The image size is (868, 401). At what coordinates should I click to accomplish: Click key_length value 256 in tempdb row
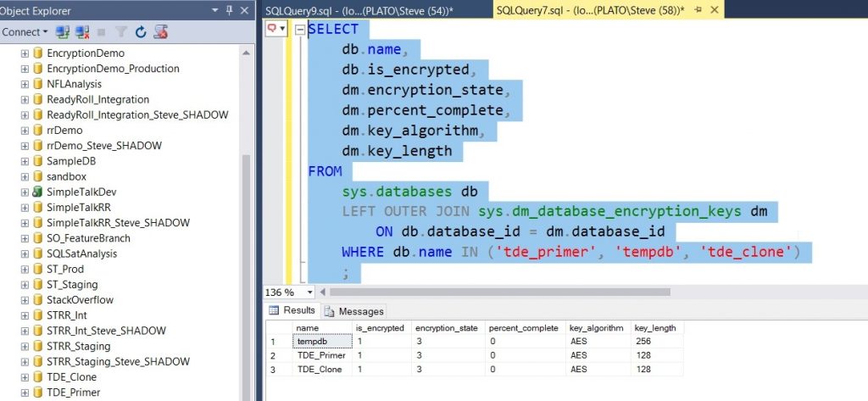tap(657, 341)
